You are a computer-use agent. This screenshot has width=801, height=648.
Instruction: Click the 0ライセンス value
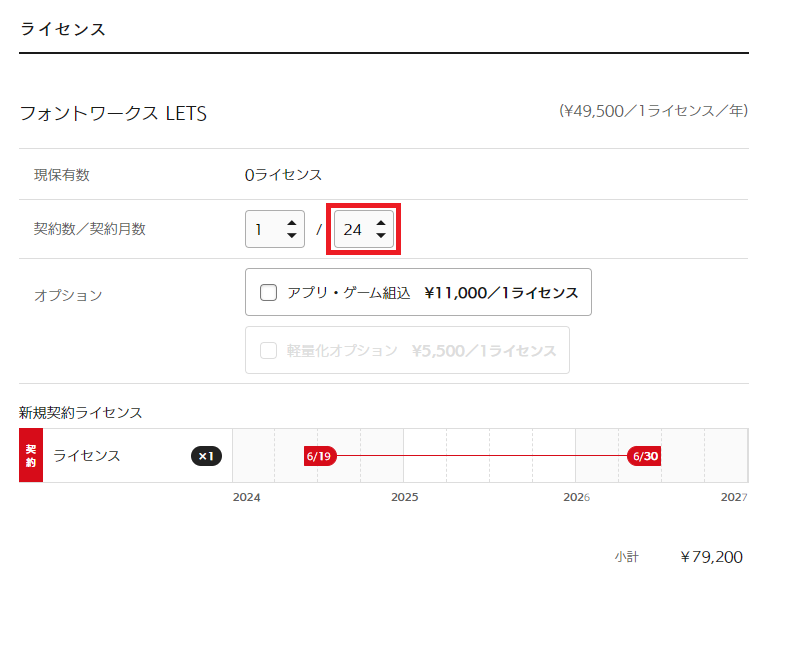pyautogui.click(x=284, y=175)
